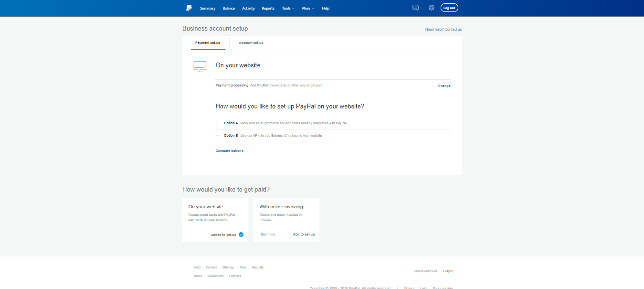Select English language in footer
The height and width of the screenshot is (289, 644).
click(448, 271)
